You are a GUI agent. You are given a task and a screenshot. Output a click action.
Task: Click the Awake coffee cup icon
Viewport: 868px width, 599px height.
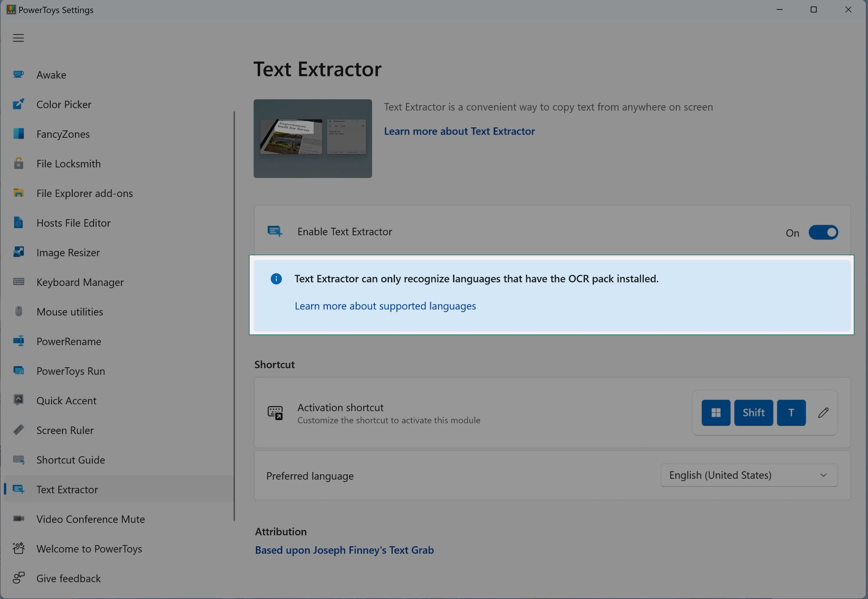point(19,75)
